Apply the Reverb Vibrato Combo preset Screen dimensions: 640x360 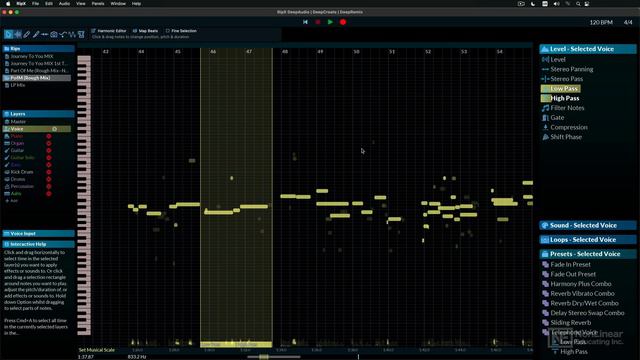coord(578,293)
